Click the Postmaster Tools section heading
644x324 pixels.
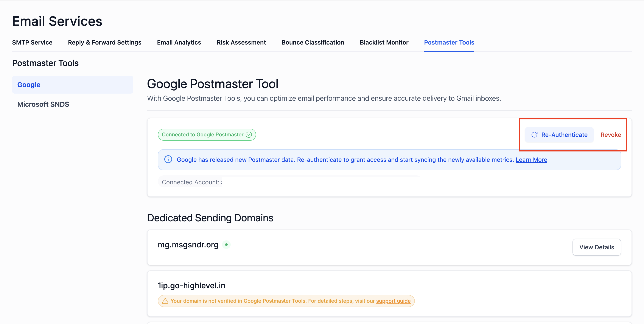coord(45,63)
